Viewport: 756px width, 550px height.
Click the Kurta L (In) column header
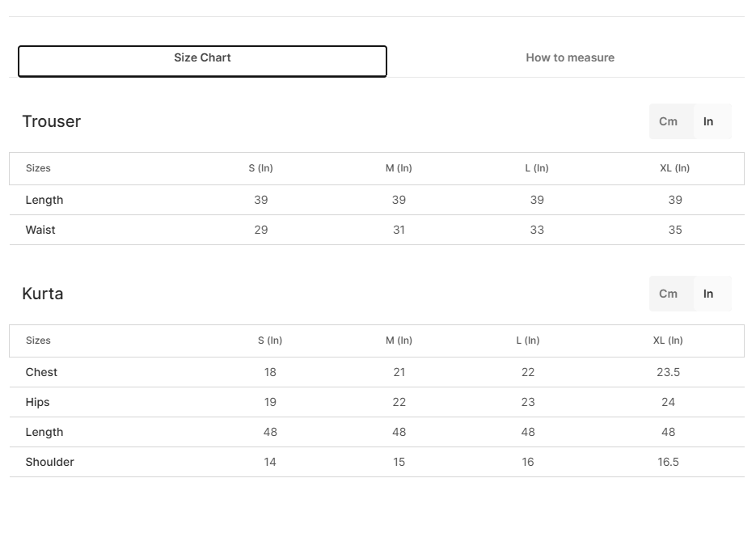(528, 341)
